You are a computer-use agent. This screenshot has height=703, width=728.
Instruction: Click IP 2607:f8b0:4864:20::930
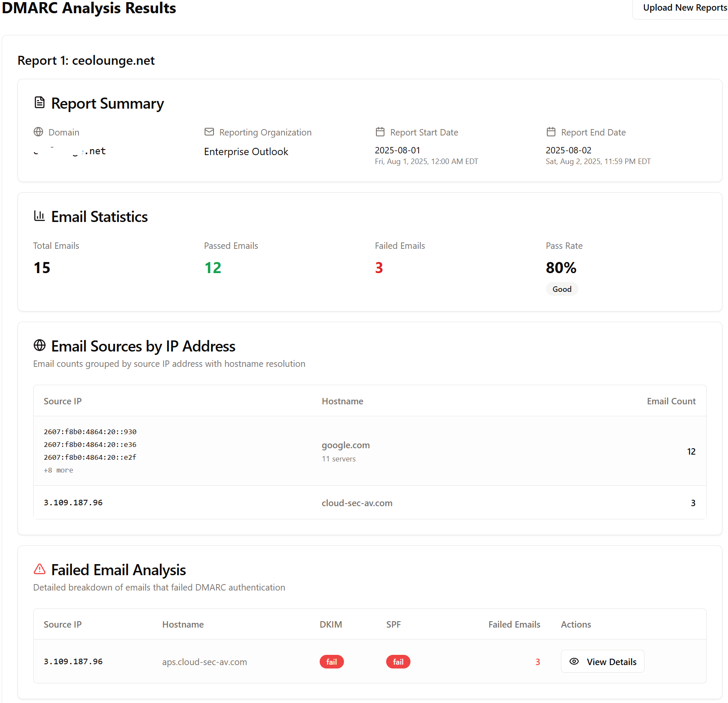click(x=90, y=432)
